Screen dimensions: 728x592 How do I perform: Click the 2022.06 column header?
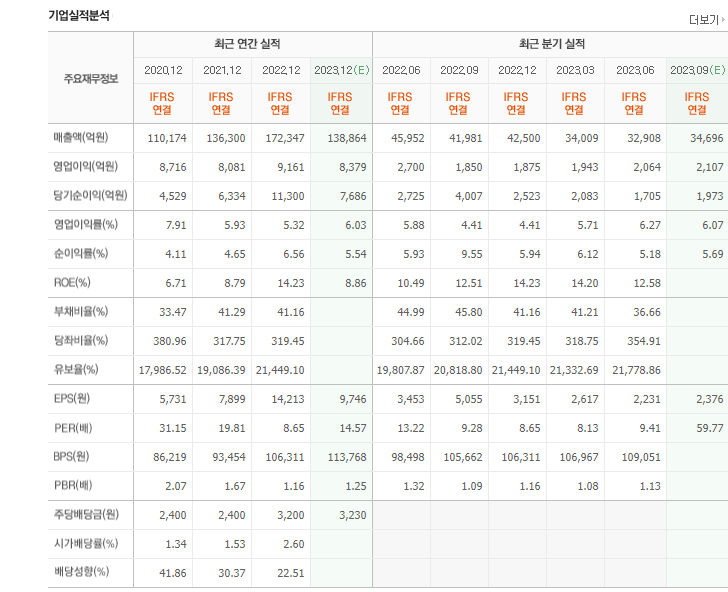click(x=401, y=70)
